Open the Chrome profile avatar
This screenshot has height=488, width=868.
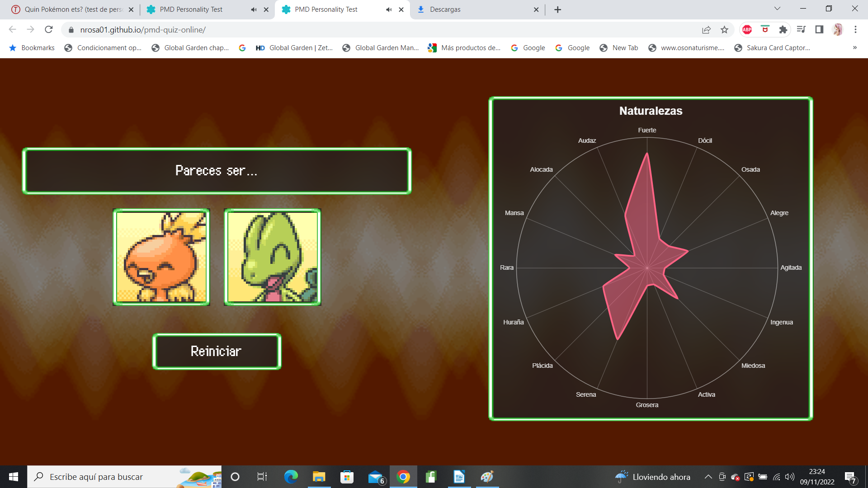(838, 29)
